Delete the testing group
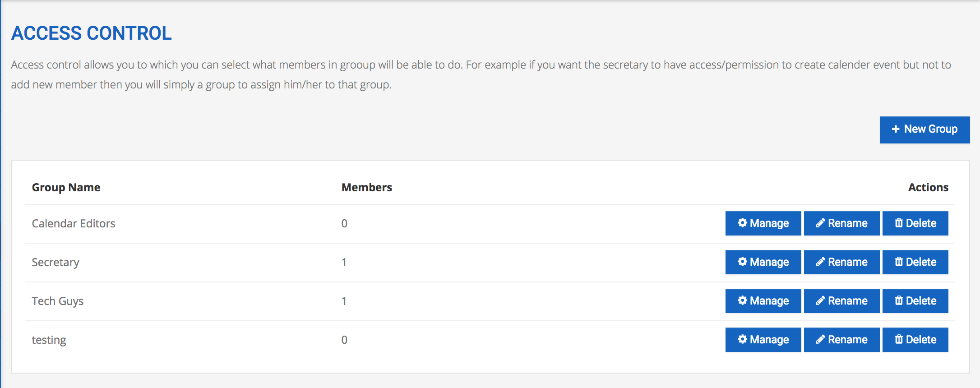 tap(915, 340)
